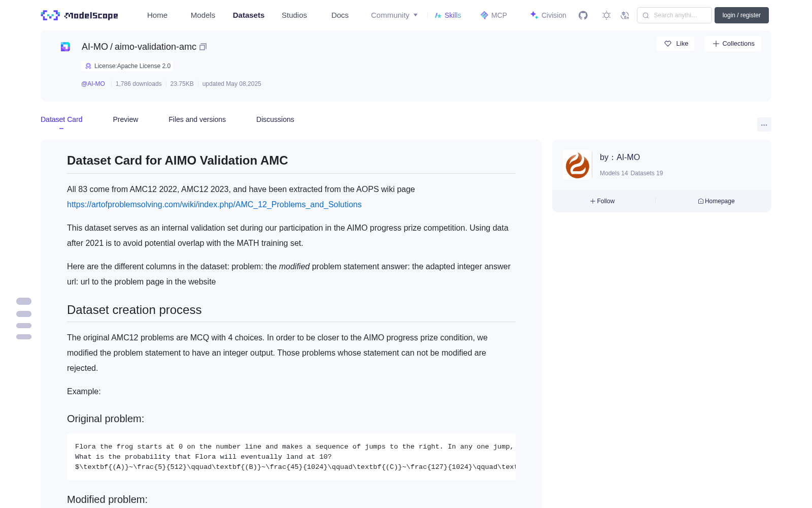The image size is (812, 508).
Task: Open the Datasets menu item
Action: click(x=249, y=15)
